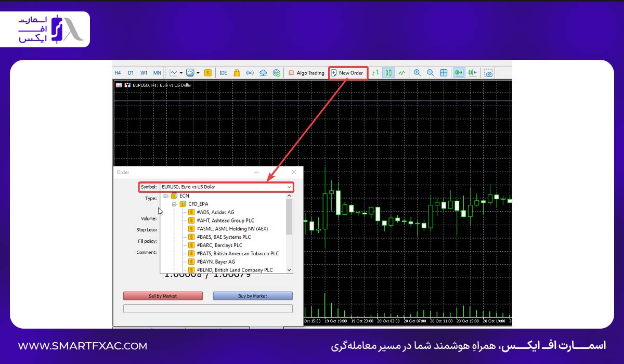Click scroll-down arrow of symbol list
This screenshot has width=624, height=364.
(x=290, y=270)
